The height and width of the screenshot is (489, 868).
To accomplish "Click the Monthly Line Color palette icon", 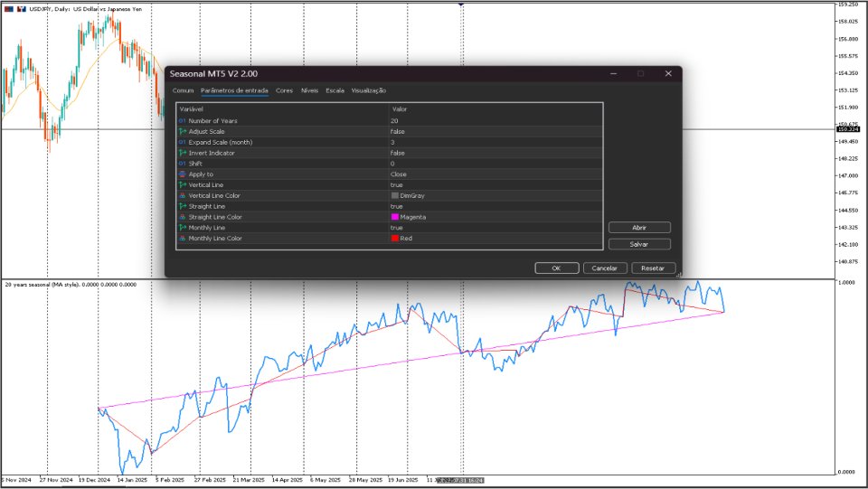I will tap(182, 239).
